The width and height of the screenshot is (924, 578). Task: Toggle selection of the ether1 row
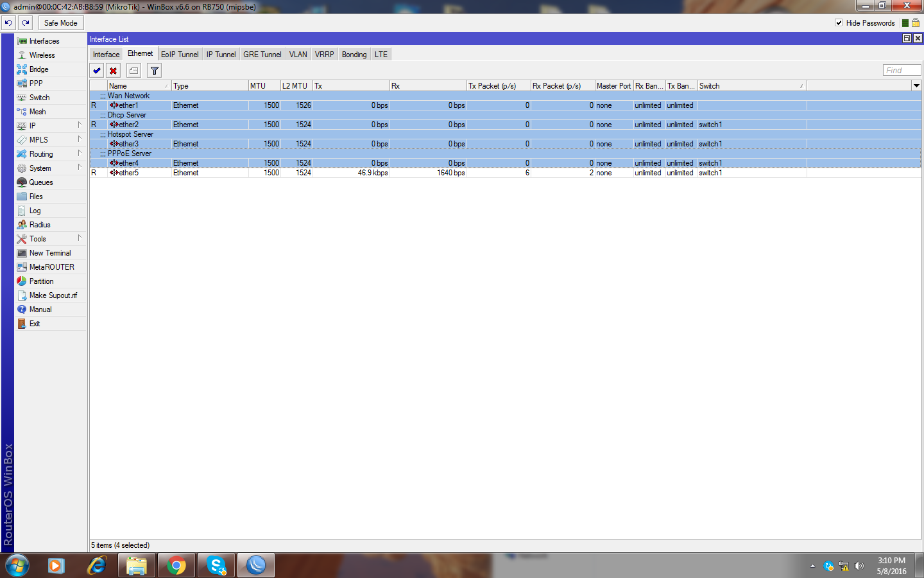[x=193, y=105]
